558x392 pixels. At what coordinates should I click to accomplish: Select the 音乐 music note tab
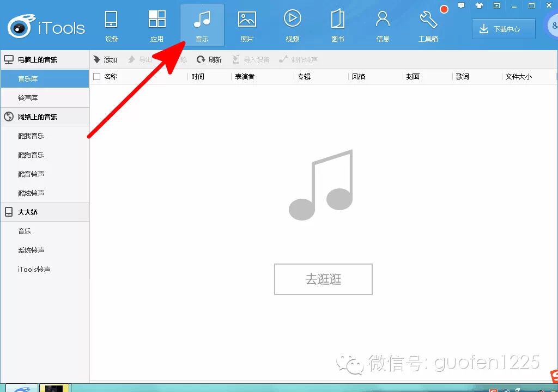[202, 26]
